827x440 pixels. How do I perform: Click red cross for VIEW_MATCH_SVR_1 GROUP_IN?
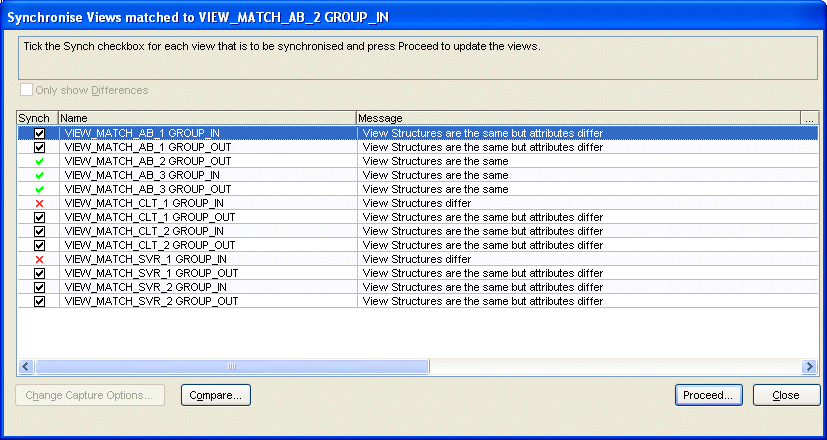[x=39, y=259]
